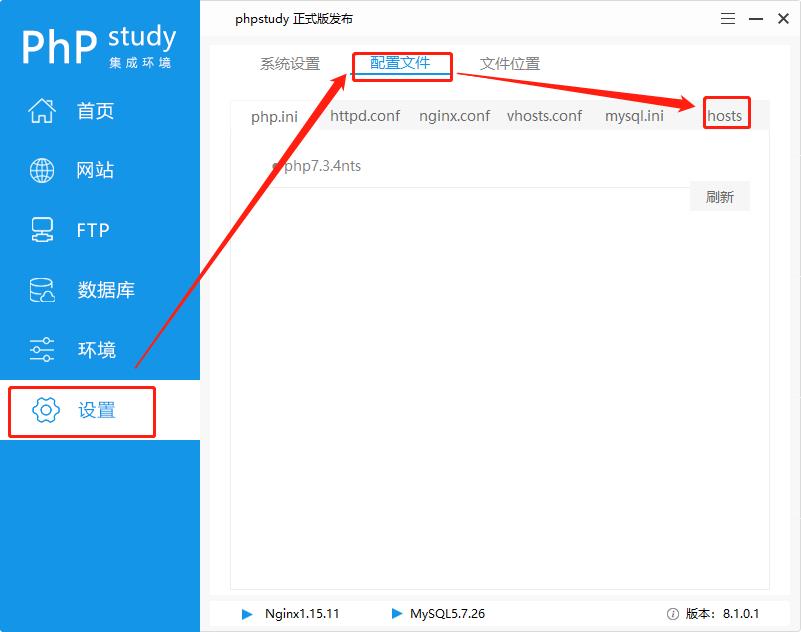Open 数据库 in the sidebar
Screen dimensions: 801x632
[x=106, y=290]
